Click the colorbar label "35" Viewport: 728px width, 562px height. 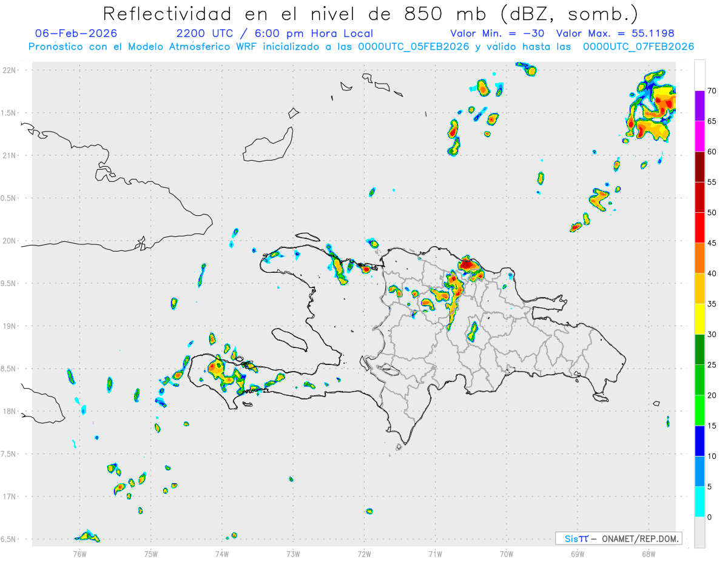click(x=712, y=304)
